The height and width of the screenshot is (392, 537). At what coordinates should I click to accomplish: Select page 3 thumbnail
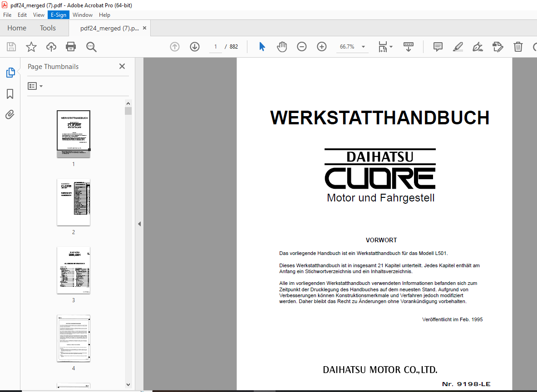tap(74, 270)
